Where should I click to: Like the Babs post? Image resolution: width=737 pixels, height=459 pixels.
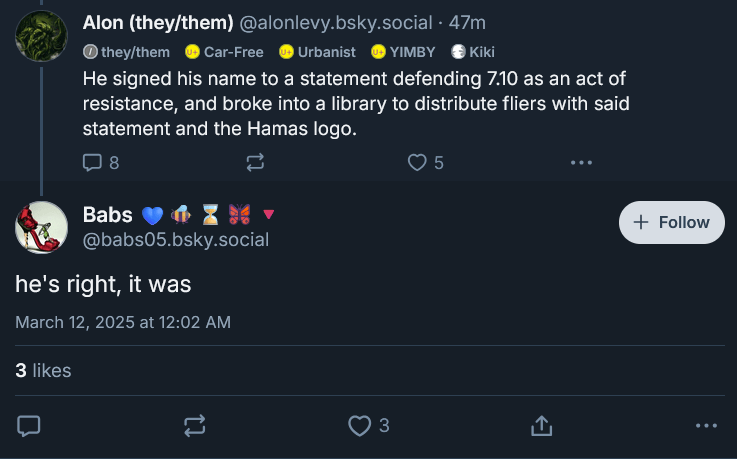359,426
